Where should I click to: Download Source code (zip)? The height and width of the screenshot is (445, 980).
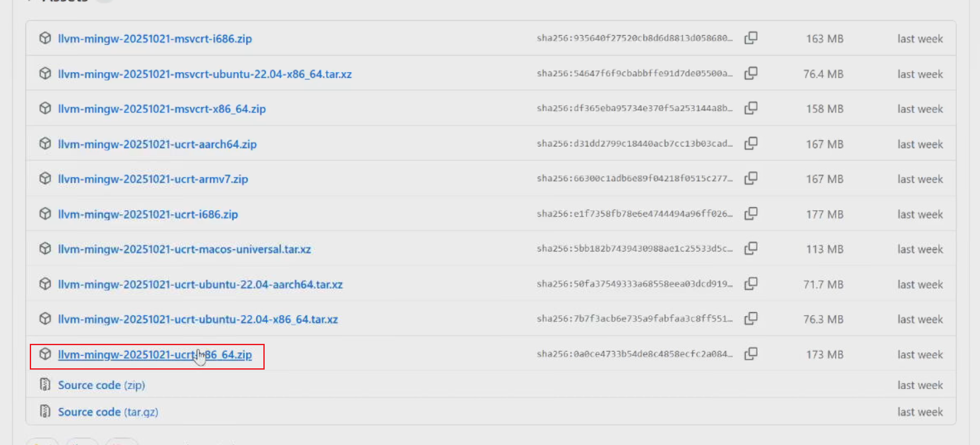coord(101,385)
